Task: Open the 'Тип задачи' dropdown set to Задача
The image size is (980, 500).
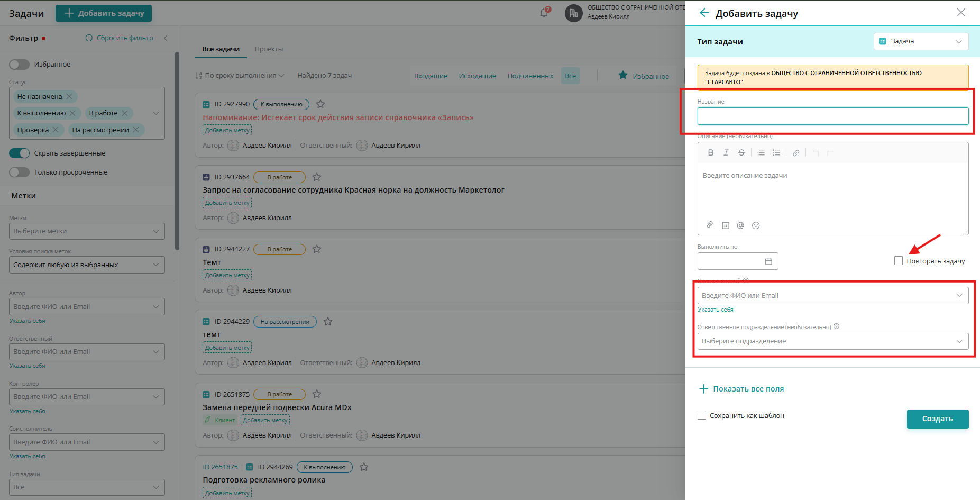Action: tap(921, 41)
